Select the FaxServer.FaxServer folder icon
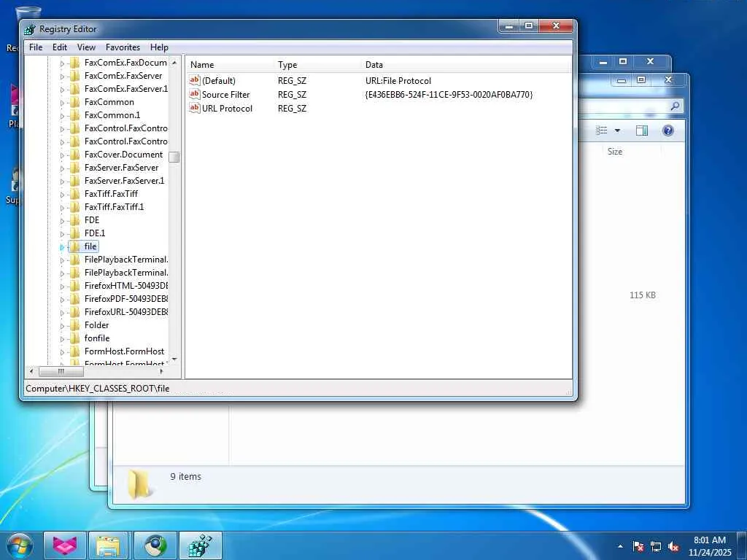Screen dimensions: 747x560 (x=75, y=168)
